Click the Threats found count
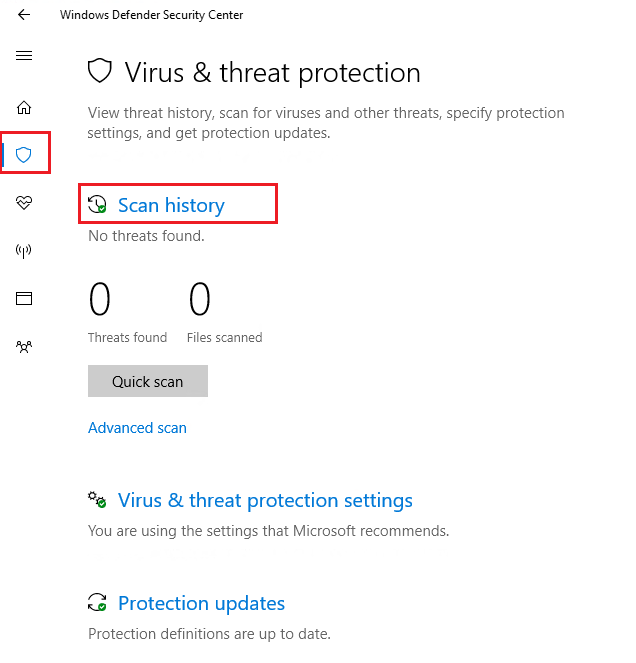This screenshot has height=663, width=636. (x=100, y=300)
